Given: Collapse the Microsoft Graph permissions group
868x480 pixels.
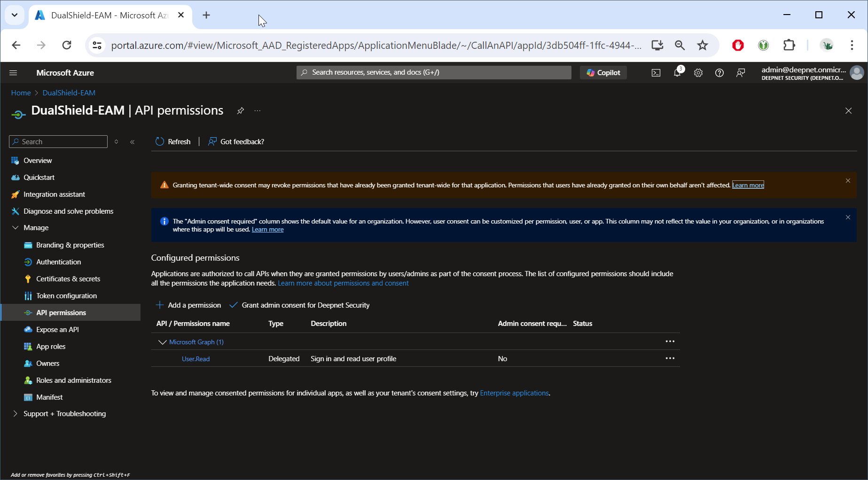Looking at the screenshot, I should (162, 342).
